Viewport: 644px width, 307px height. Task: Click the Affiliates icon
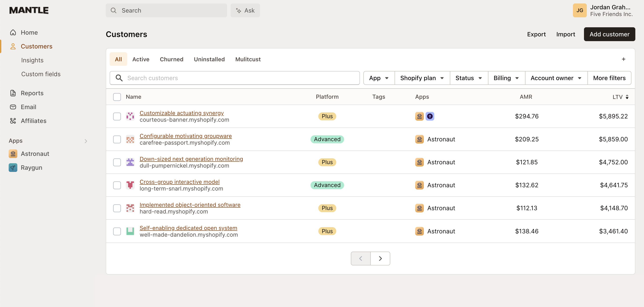pos(13,121)
